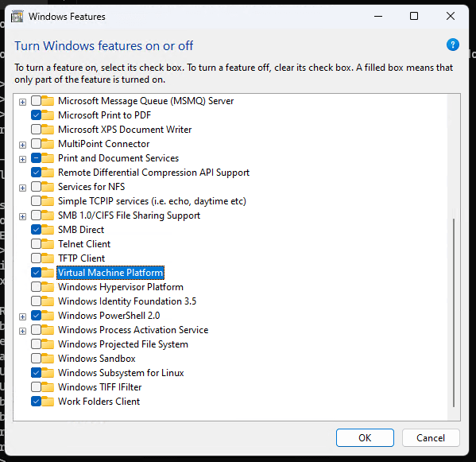This screenshot has height=462, width=476.
Task: Click the folder icon beside Windows Subsystem for Linux
Action: tap(48, 373)
